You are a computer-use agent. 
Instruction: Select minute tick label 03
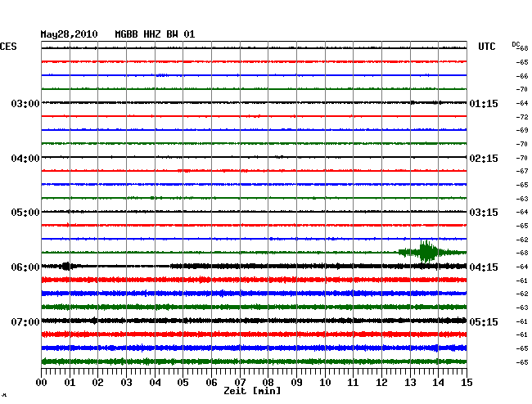point(126,383)
